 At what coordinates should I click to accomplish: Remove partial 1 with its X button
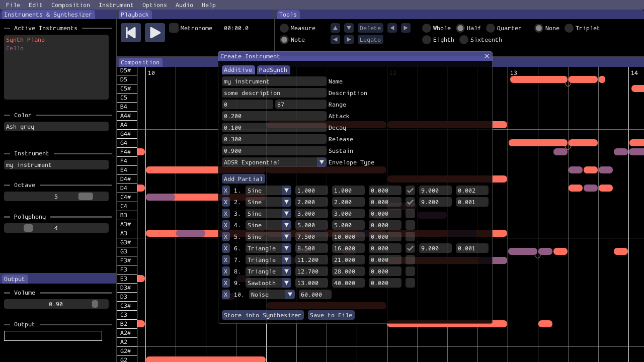(226, 191)
